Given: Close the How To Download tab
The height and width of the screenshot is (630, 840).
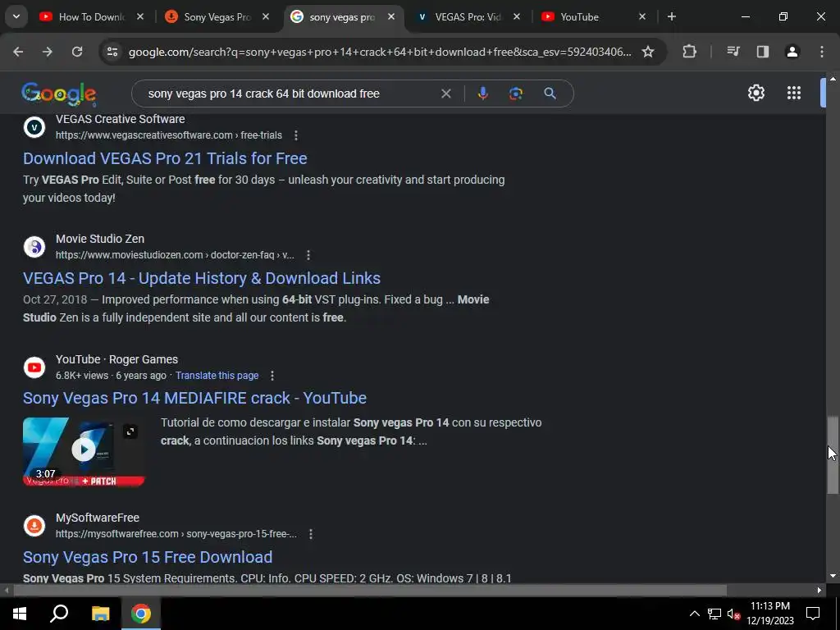Looking at the screenshot, I should [x=139, y=17].
